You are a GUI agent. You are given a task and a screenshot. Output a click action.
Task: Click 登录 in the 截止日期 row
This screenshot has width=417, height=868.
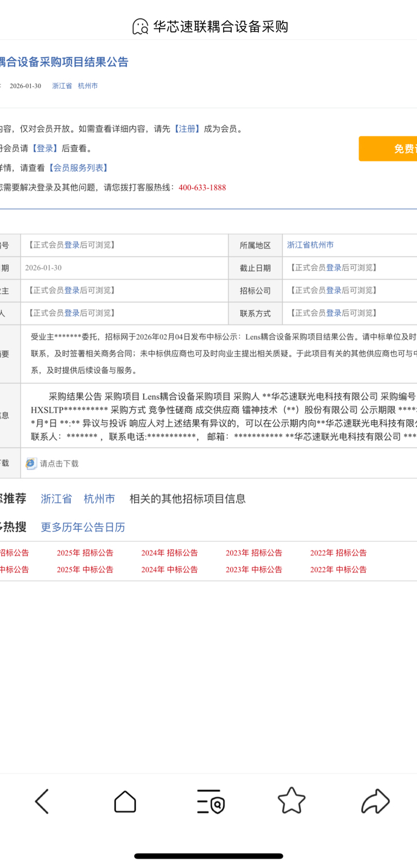pyautogui.click(x=334, y=268)
